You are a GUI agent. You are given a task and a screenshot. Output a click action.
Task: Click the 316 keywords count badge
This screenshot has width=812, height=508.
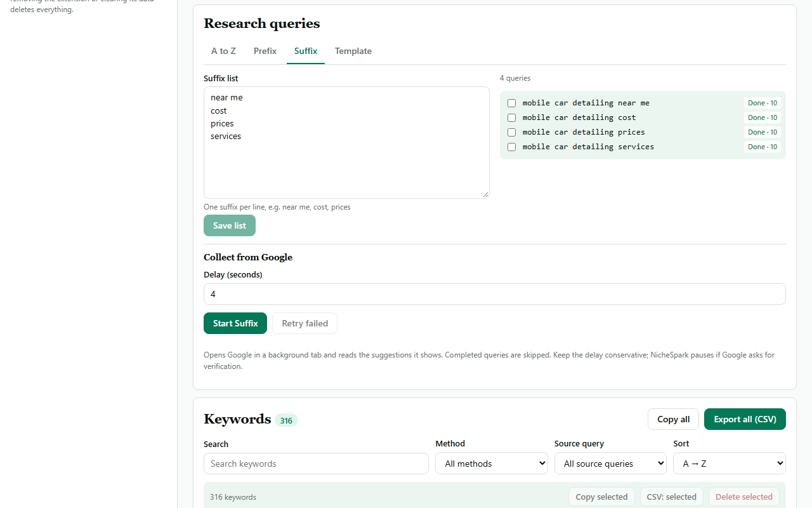286,420
